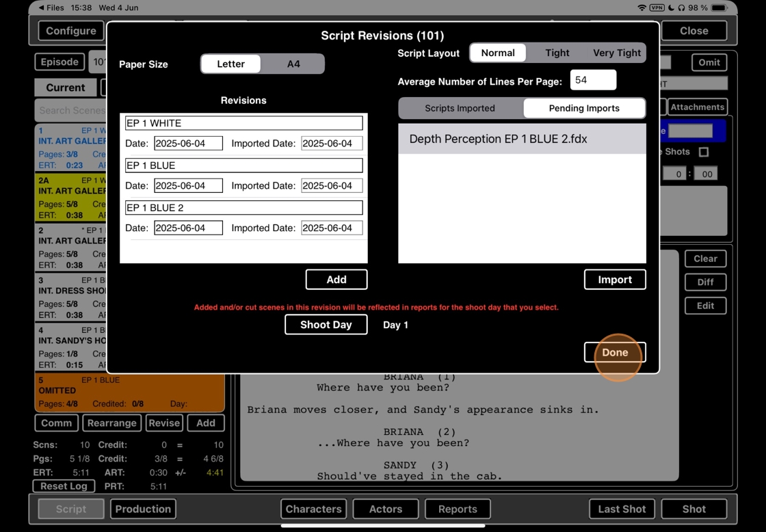Open the Production tab
The height and width of the screenshot is (532, 766).
point(143,509)
